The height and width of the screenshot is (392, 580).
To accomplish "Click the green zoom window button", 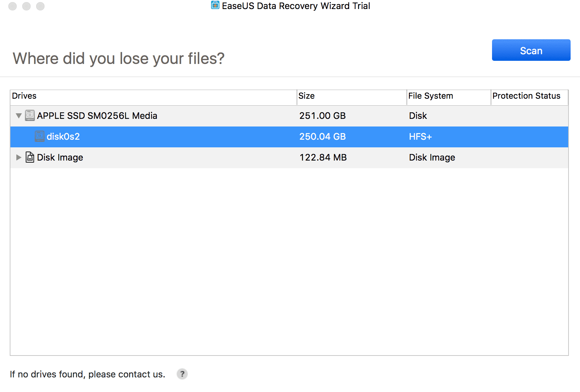I will click(x=40, y=6).
